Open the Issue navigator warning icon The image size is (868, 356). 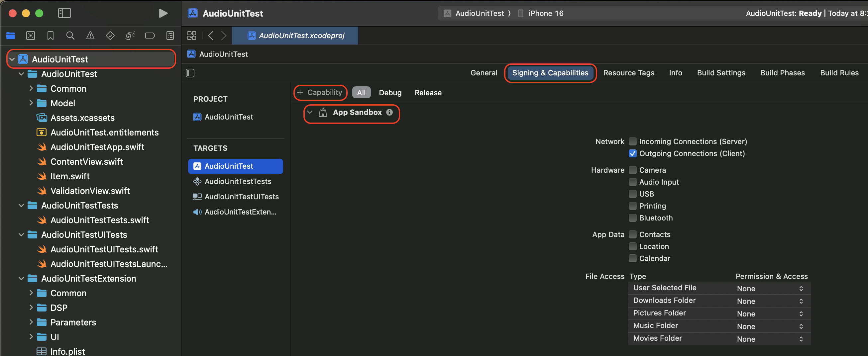(x=90, y=35)
